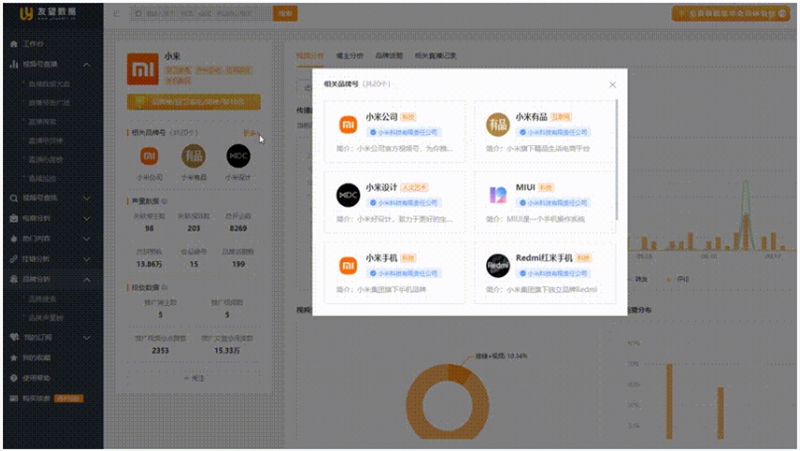Click the 更多 link beside 相关品牌号
800x451 pixels.
249,133
